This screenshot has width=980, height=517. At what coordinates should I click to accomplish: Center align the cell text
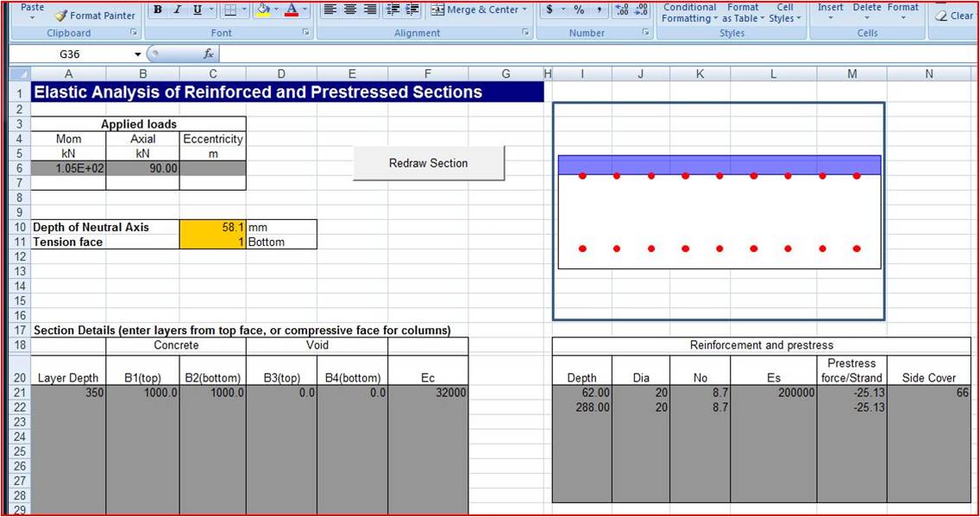(x=350, y=9)
